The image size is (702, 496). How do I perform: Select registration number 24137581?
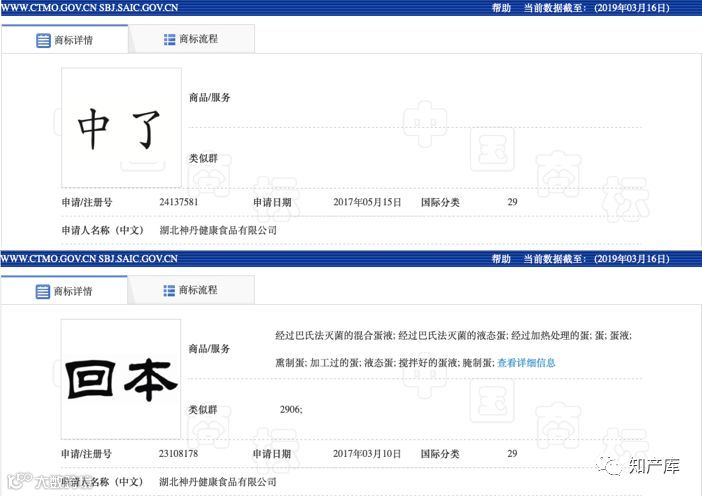(179, 202)
